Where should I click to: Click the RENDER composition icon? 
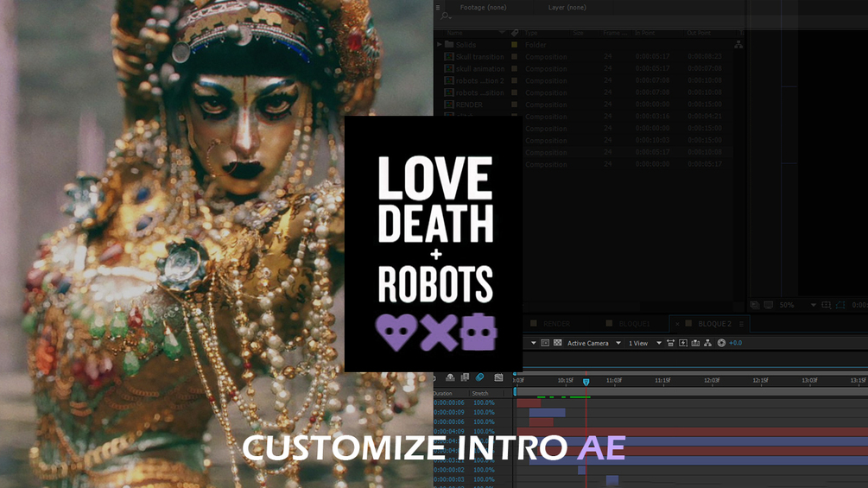click(449, 105)
